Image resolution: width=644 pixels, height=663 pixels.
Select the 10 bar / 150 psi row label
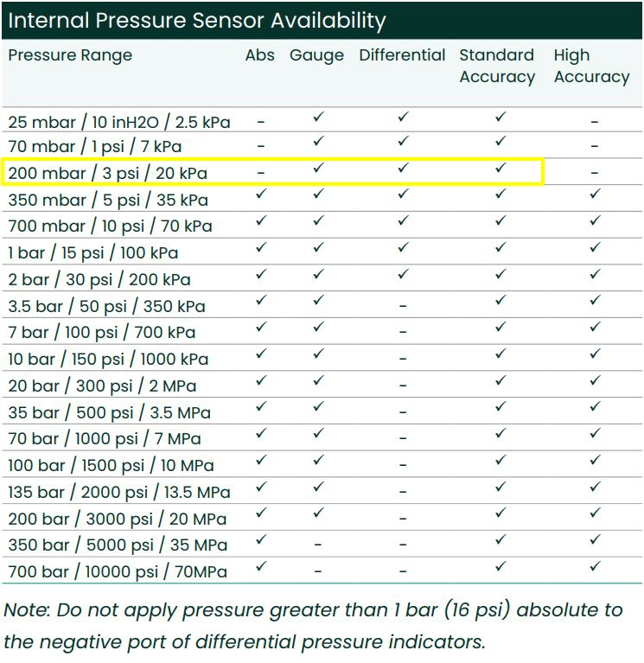(x=108, y=359)
